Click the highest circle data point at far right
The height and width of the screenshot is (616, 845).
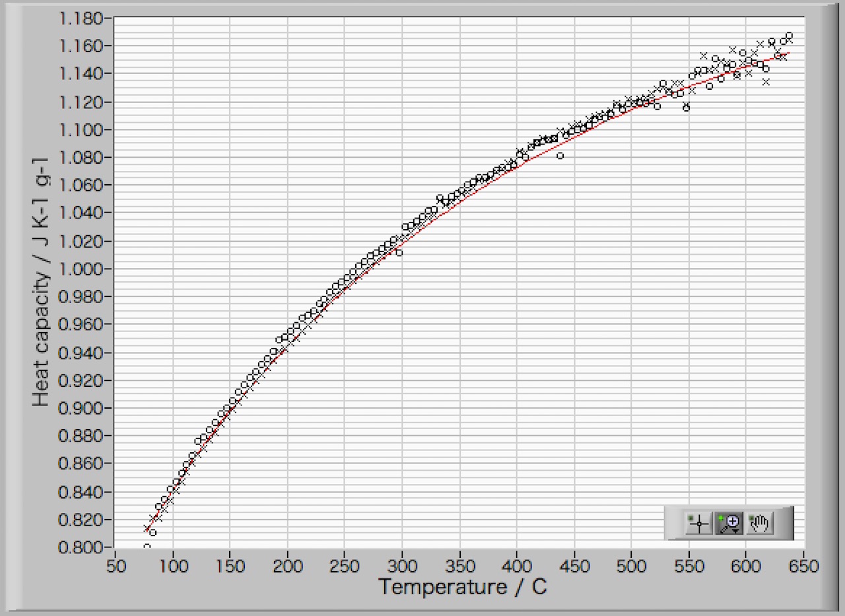pos(789,36)
